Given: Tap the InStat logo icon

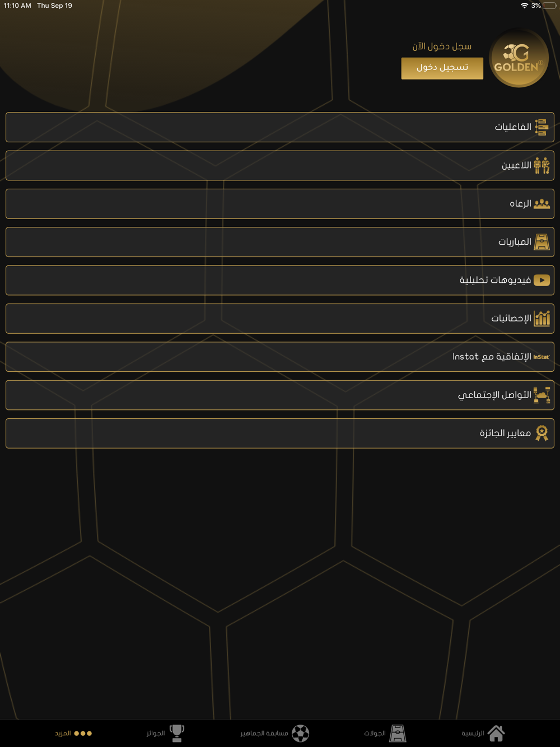Looking at the screenshot, I should click(541, 357).
